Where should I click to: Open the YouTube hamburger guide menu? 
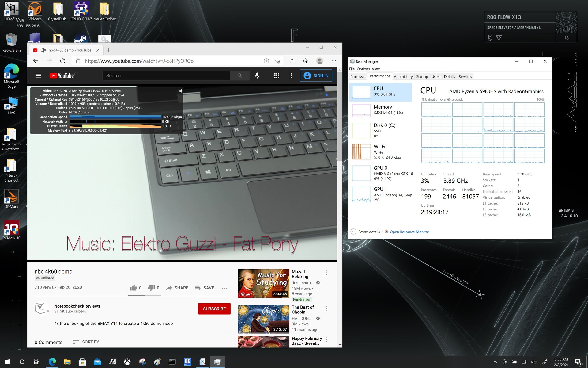point(38,75)
